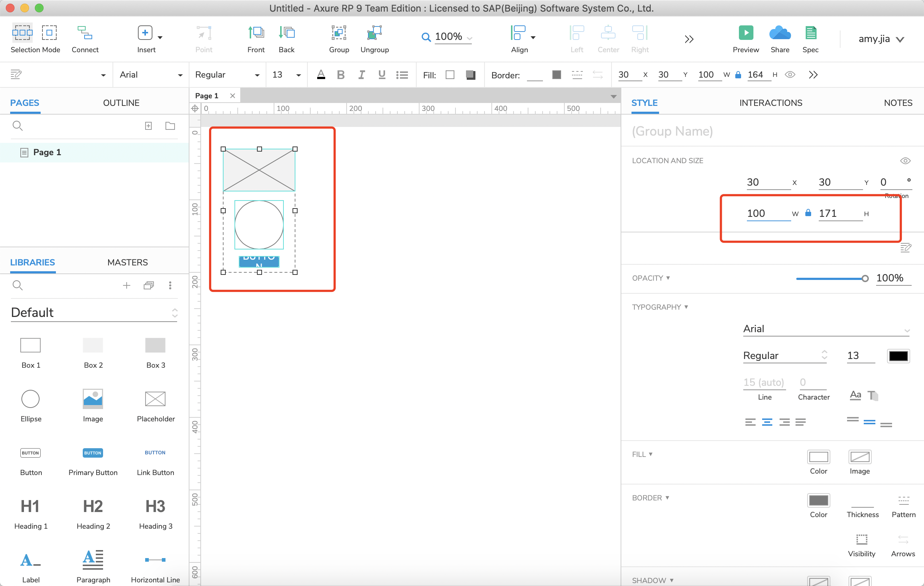Toggle bold text formatting
Screen dimensions: 924x586
(340, 75)
